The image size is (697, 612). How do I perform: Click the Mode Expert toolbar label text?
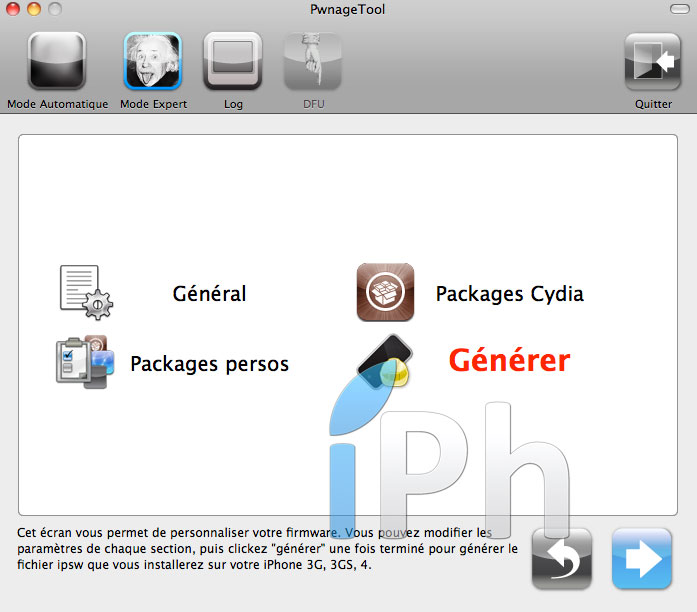(x=153, y=104)
